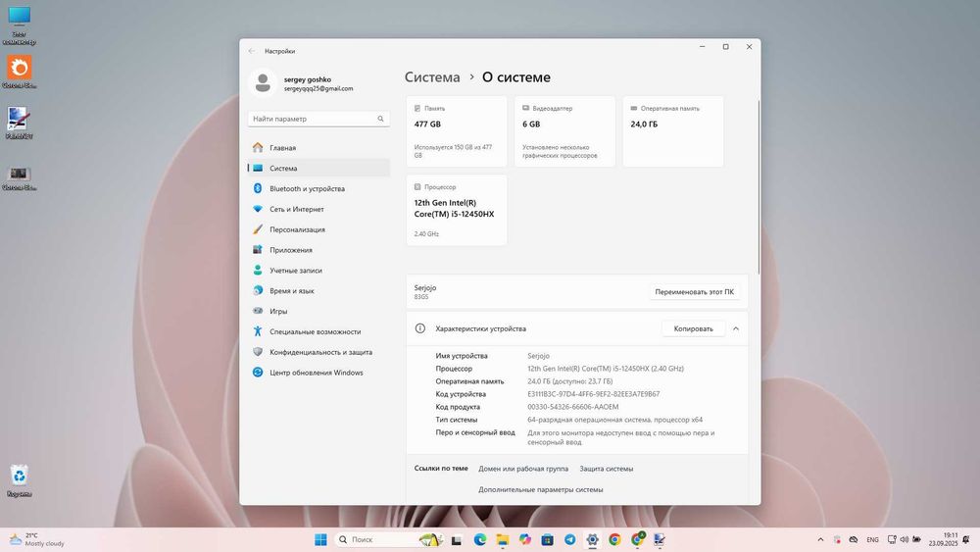Click Переименовать этот ПК button
Screen dimensions: 980x552
coord(695,292)
